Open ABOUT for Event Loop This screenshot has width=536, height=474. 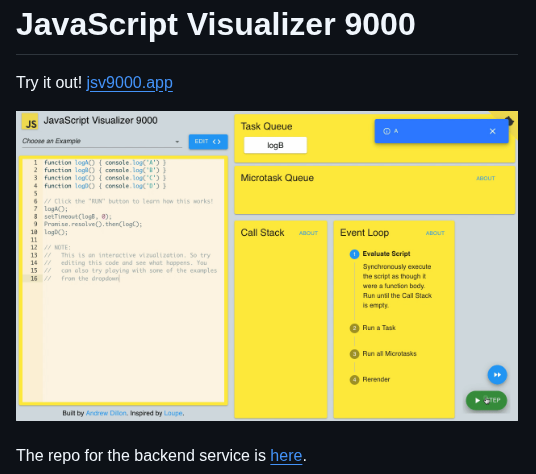point(435,233)
